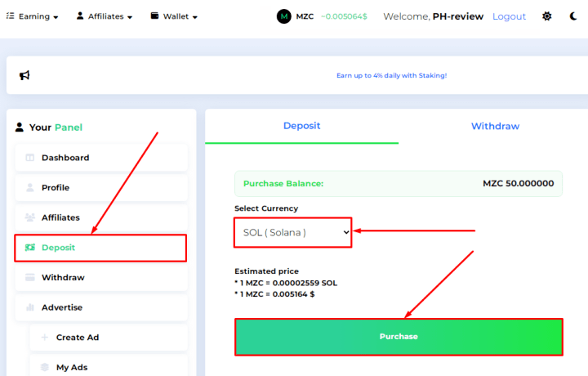Open the Earning dropdown menu
Viewport: 588px width, 376px height.
33,16
